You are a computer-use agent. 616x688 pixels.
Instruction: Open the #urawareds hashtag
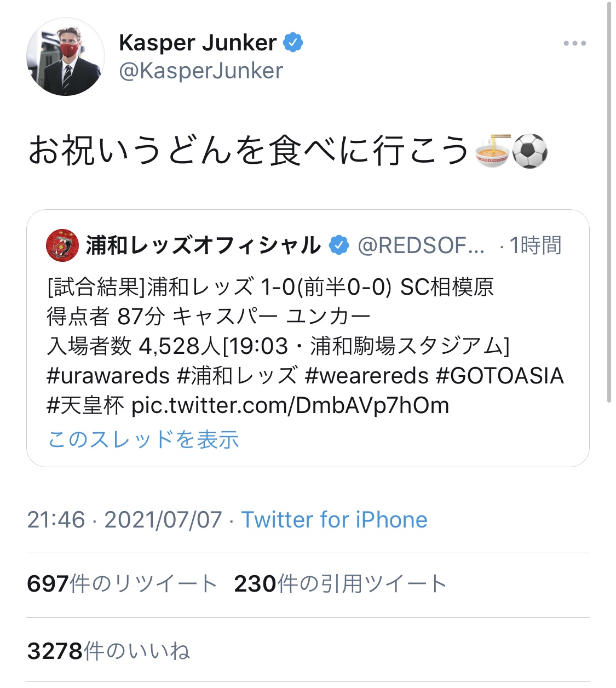(108, 376)
